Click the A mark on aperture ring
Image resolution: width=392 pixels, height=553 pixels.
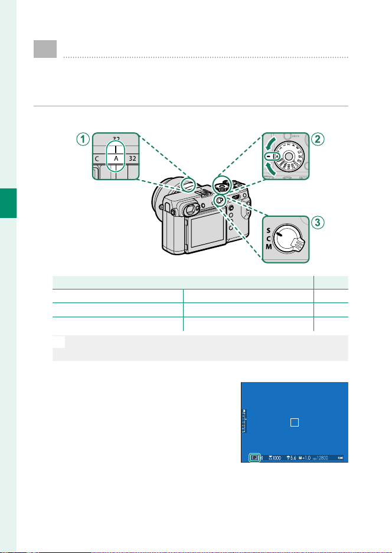(x=116, y=159)
